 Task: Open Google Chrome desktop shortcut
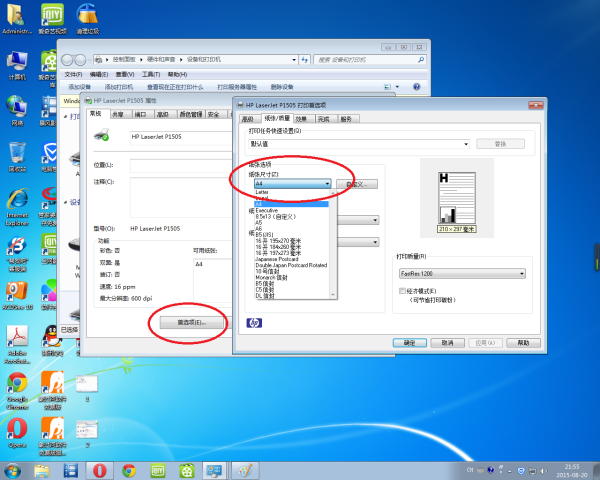tap(17, 382)
